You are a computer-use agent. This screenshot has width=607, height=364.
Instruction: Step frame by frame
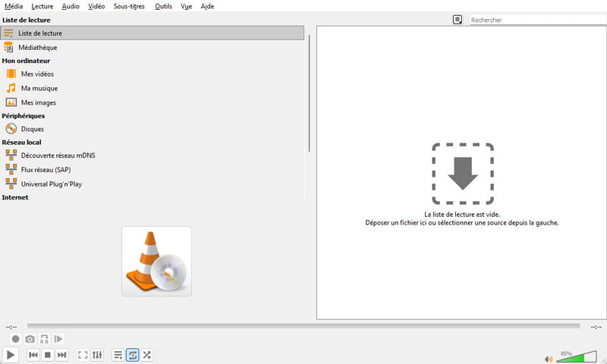pos(58,339)
